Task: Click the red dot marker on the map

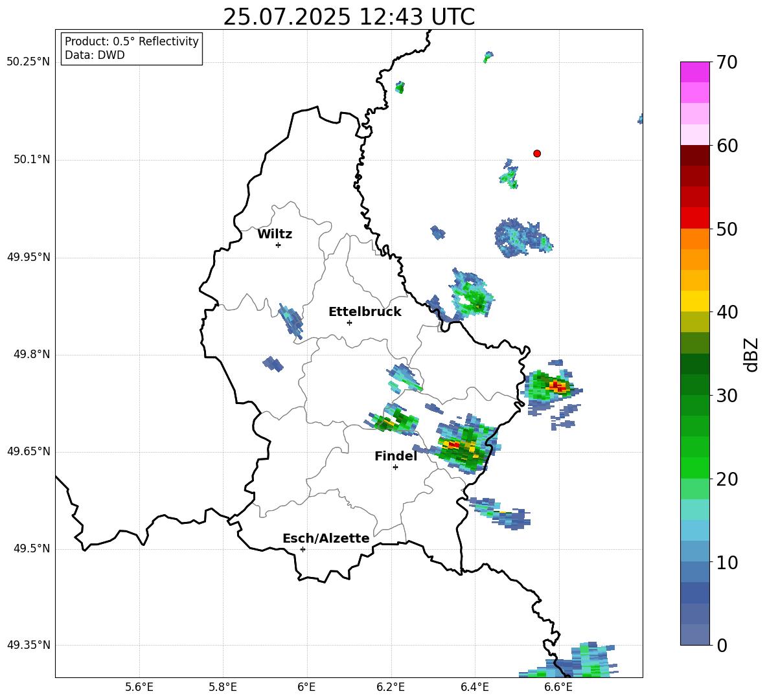Action: pos(536,153)
